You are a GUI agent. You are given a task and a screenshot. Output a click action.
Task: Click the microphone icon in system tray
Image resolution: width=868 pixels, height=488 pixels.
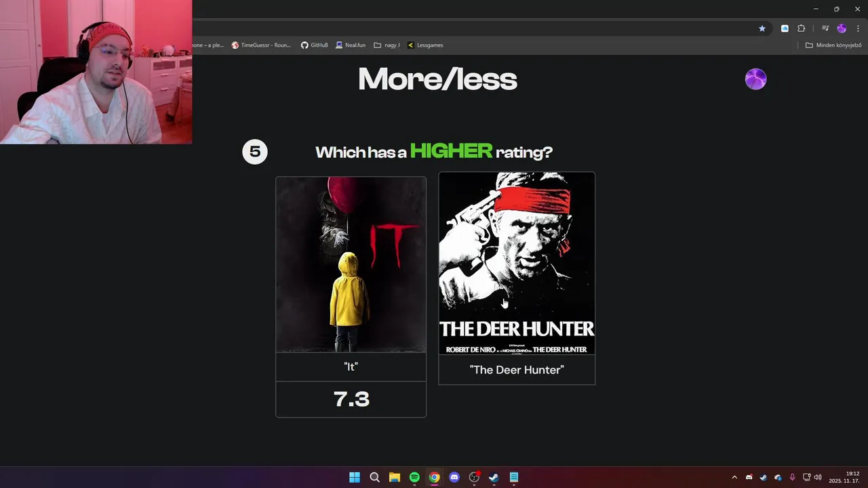pyautogui.click(x=792, y=477)
